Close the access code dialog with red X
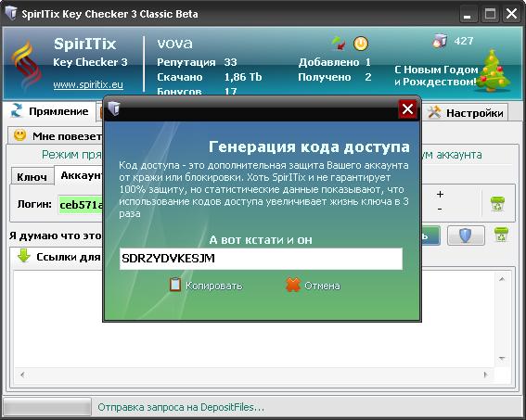This screenshot has height=420, width=526. (407, 108)
